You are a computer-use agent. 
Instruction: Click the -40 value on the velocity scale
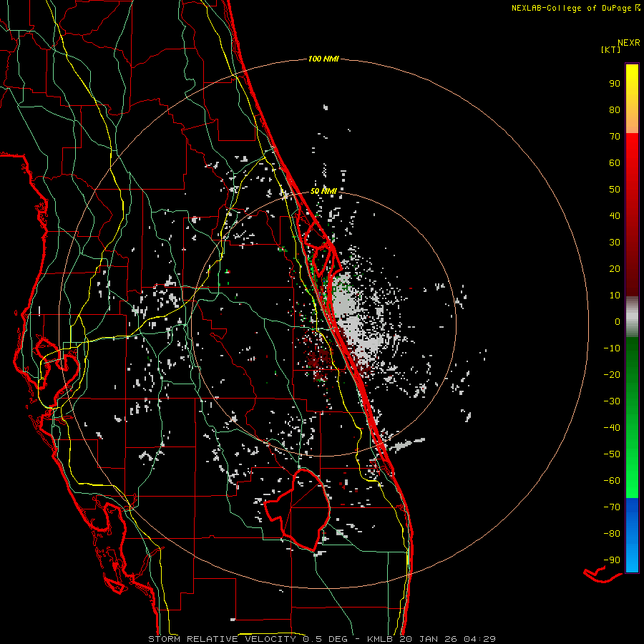coord(612,428)
